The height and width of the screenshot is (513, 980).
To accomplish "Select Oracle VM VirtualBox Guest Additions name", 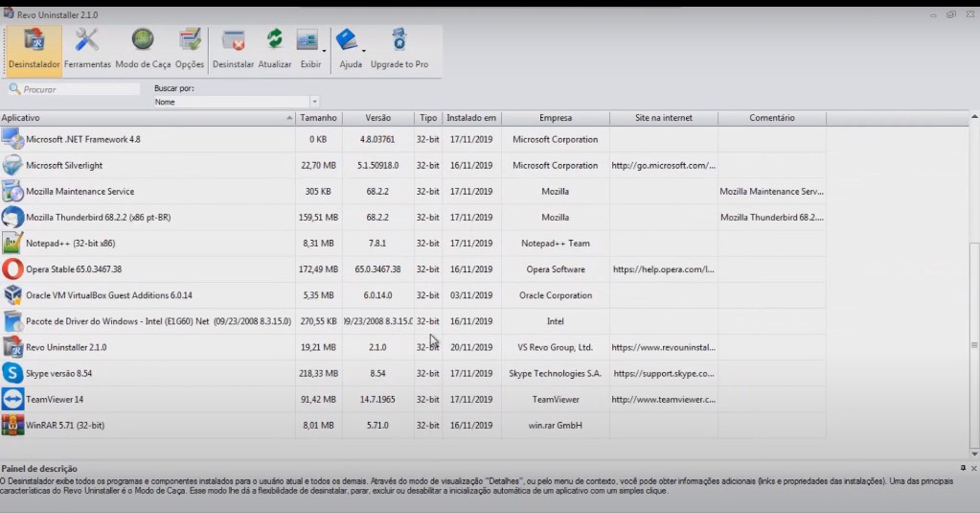I will (109, 294).
